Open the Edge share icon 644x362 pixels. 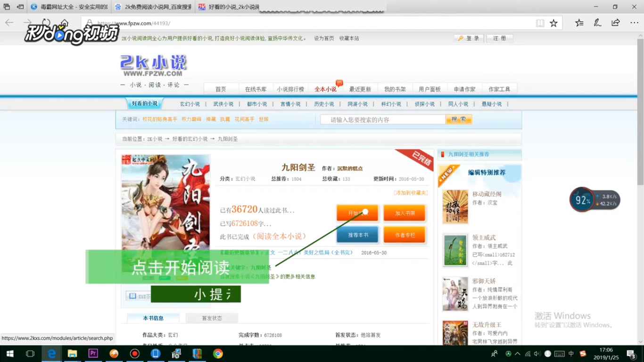pyautogui.click(x=616, y=23)
